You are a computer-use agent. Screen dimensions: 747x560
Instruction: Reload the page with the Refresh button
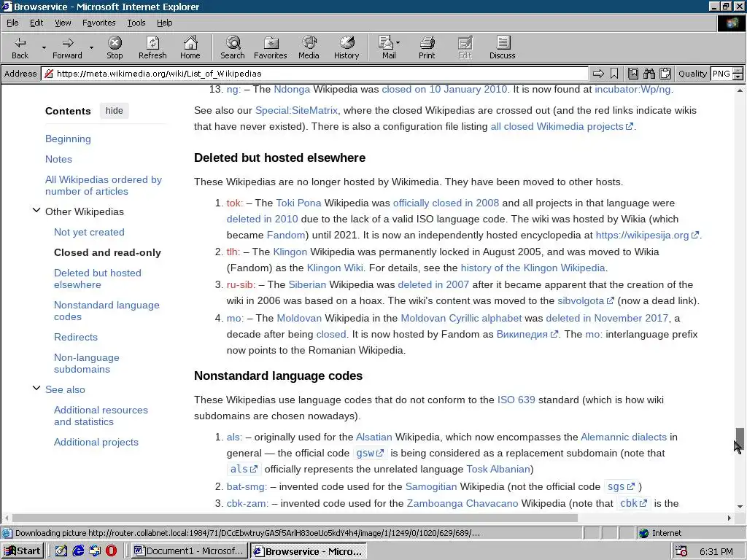(152, 47)
